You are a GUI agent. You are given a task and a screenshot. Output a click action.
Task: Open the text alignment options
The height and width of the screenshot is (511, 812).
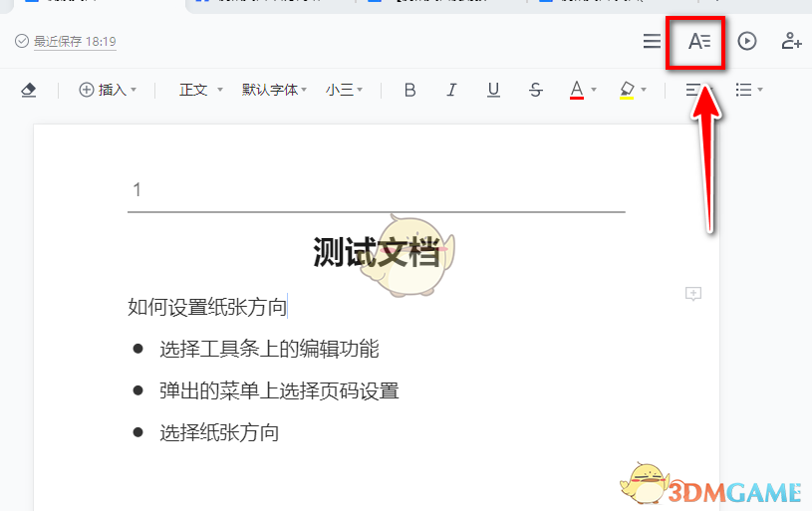coord(693,90)
